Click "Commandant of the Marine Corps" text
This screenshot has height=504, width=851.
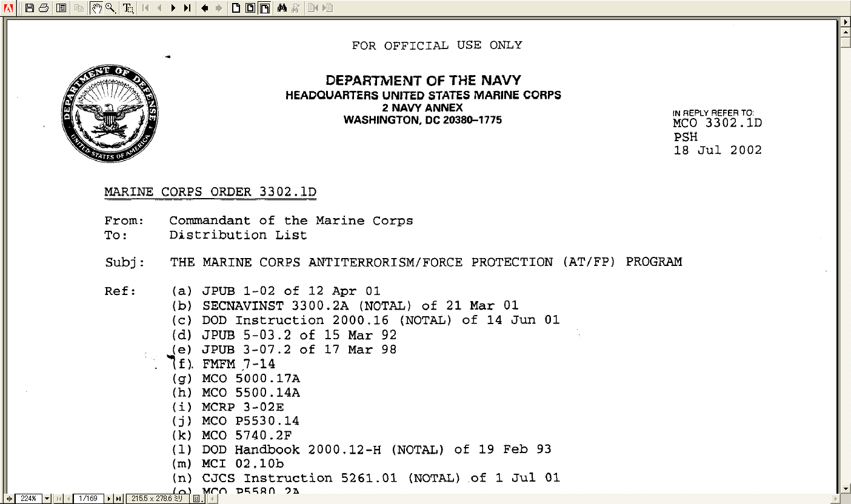pyautogui.click(x=291, y=220)
